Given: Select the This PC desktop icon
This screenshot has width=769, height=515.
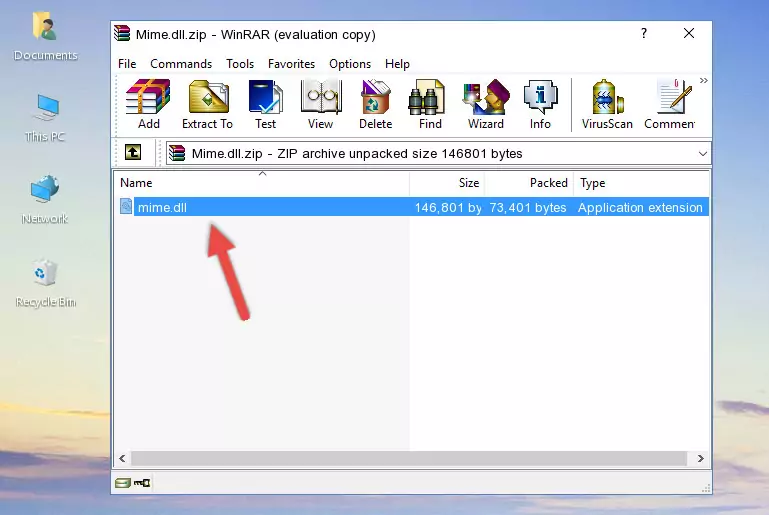Looking at the screenshot, I should [45, 118].
